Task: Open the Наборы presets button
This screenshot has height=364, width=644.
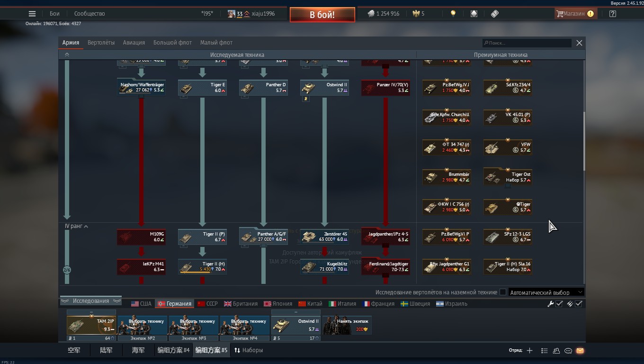Action: (249, 350)
